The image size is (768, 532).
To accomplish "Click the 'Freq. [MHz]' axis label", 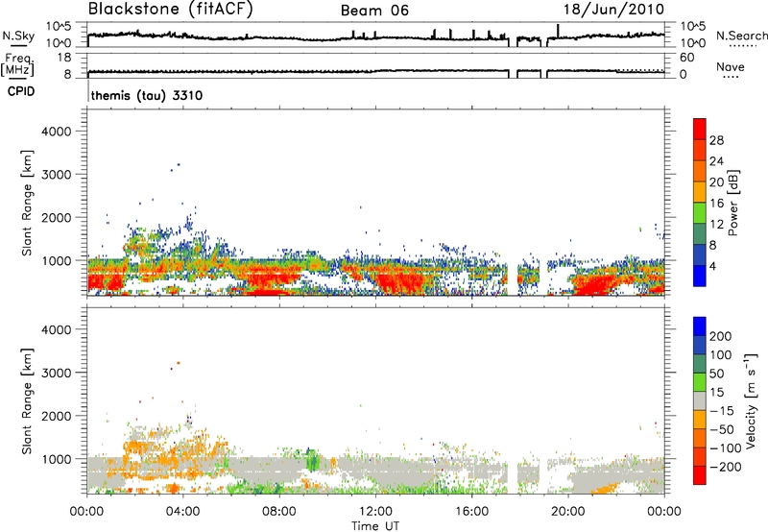I will click(18, 64).
